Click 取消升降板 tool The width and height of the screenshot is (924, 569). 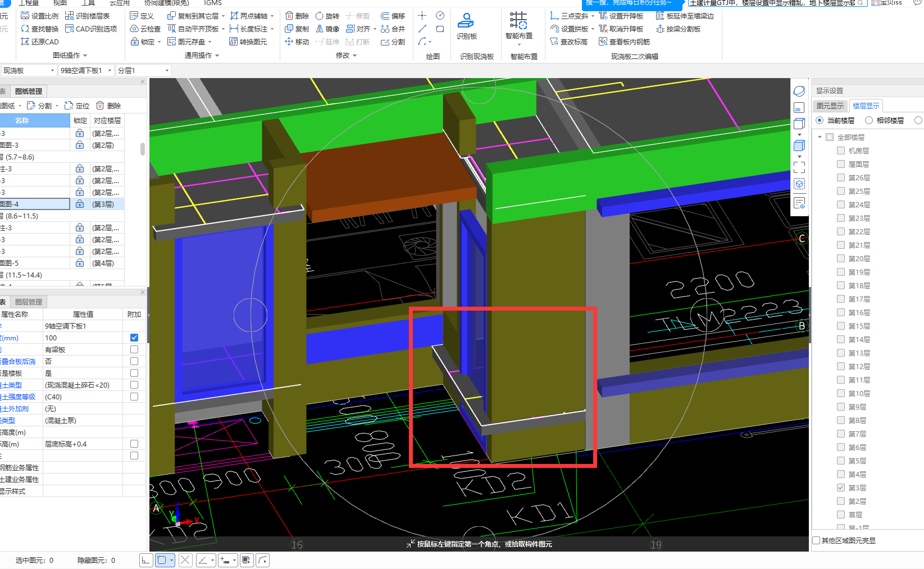pos(621,29)
